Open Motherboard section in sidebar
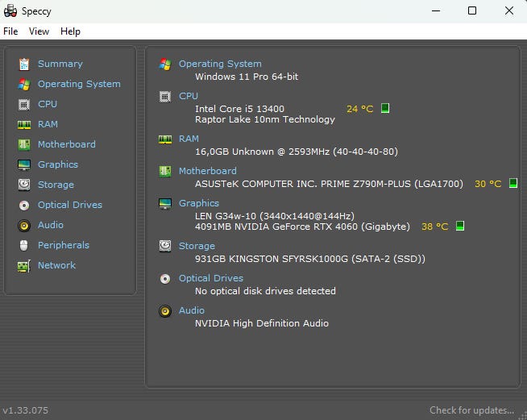 pyautogui.click(x=67, y=144)
